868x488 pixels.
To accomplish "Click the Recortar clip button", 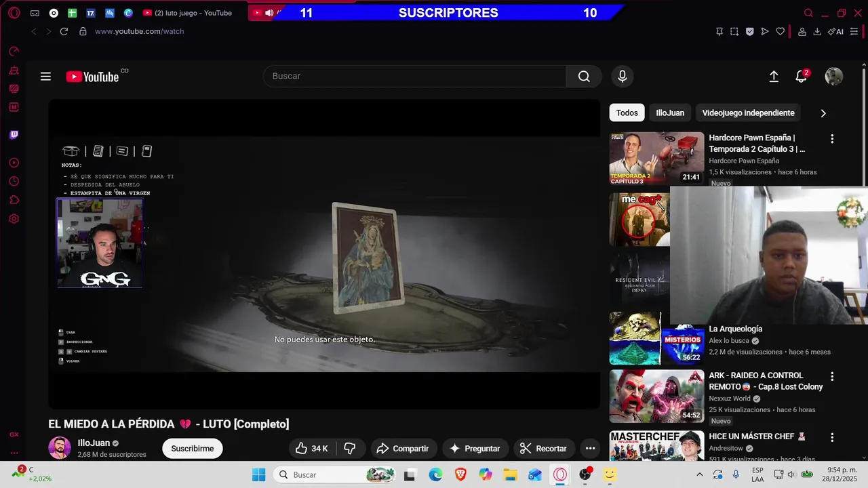I will [543, 448].
